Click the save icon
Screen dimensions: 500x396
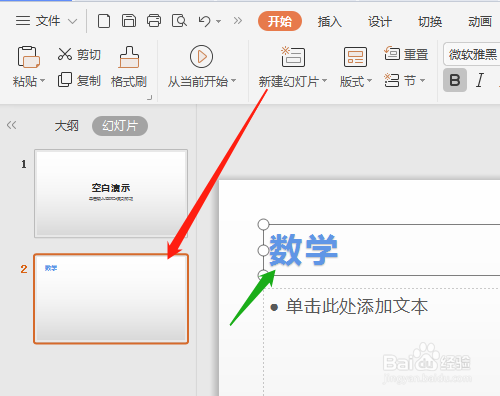pyautogui.click(x=129, y=21)
